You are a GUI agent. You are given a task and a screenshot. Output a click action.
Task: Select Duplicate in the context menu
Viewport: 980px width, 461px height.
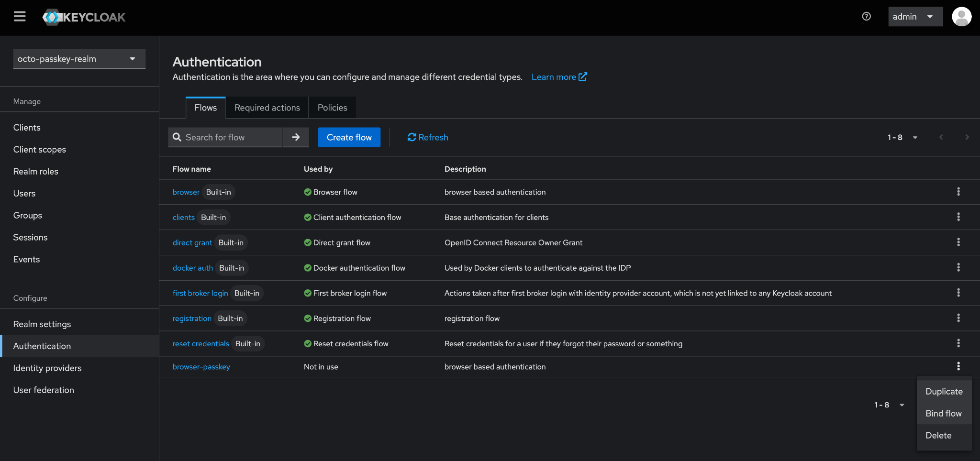coord(944,392)
